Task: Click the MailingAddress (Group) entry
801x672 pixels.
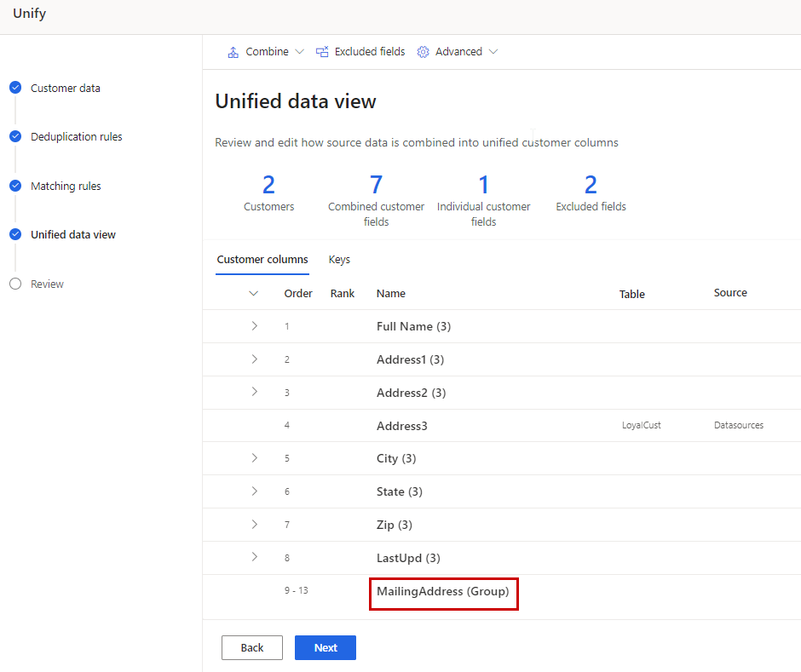Action: [443, 589]
